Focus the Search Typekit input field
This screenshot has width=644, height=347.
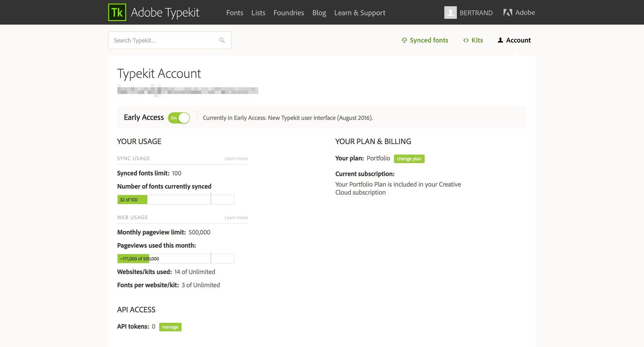[170, 40]
